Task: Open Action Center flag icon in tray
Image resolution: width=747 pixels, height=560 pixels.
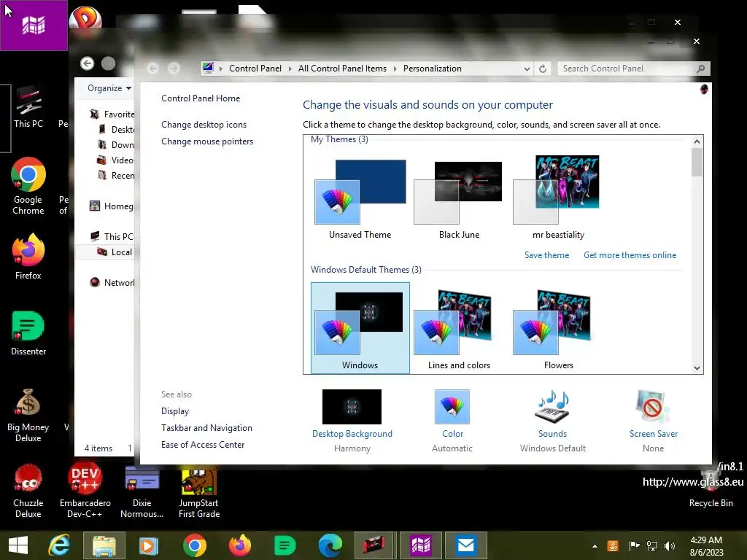Action: [634, 545]
